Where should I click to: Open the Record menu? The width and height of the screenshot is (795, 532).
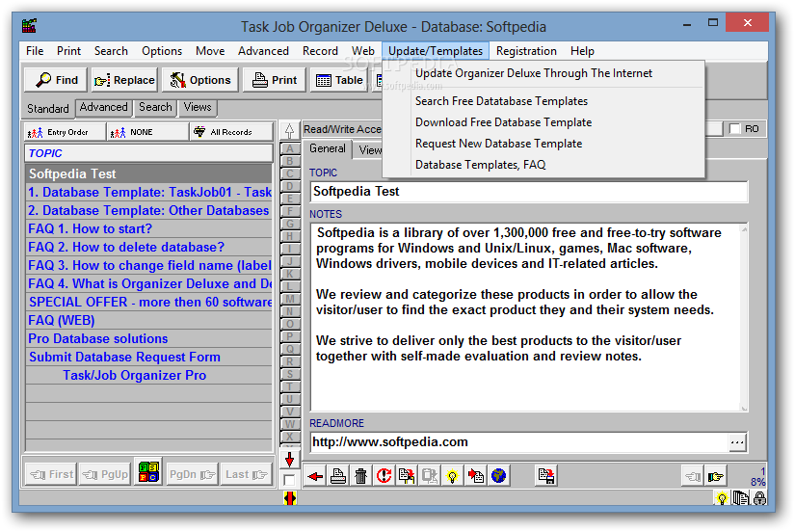320,51
